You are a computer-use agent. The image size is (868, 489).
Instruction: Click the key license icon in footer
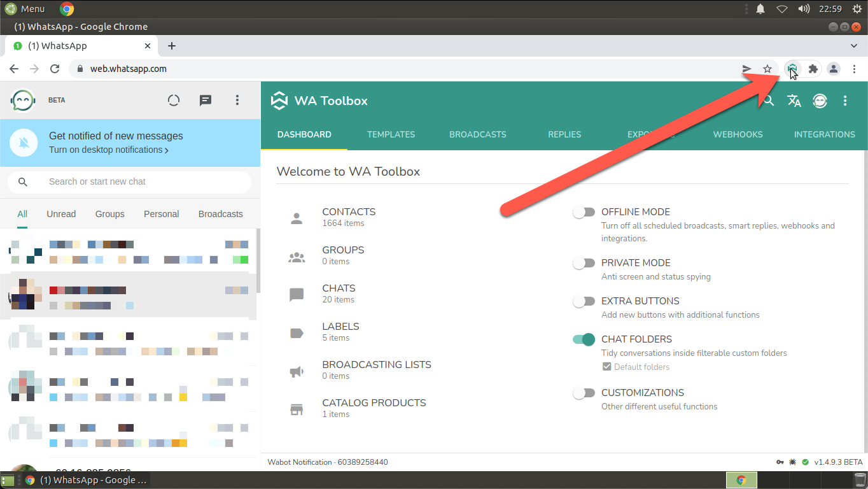point(780,462)
